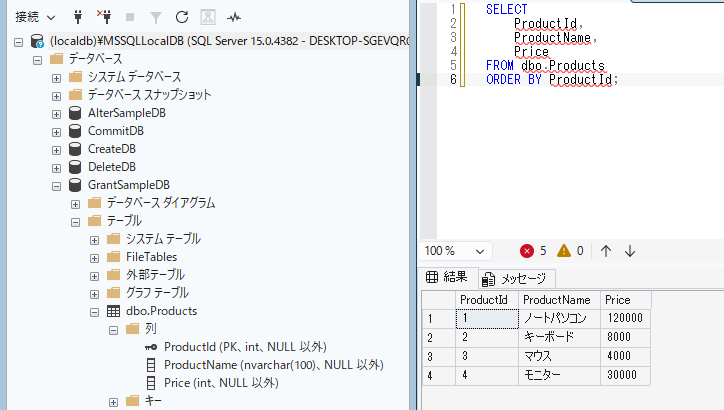Switch to the 結果 results tab
Viewport: 724px width, 410px height.
(x=446, y=277)
